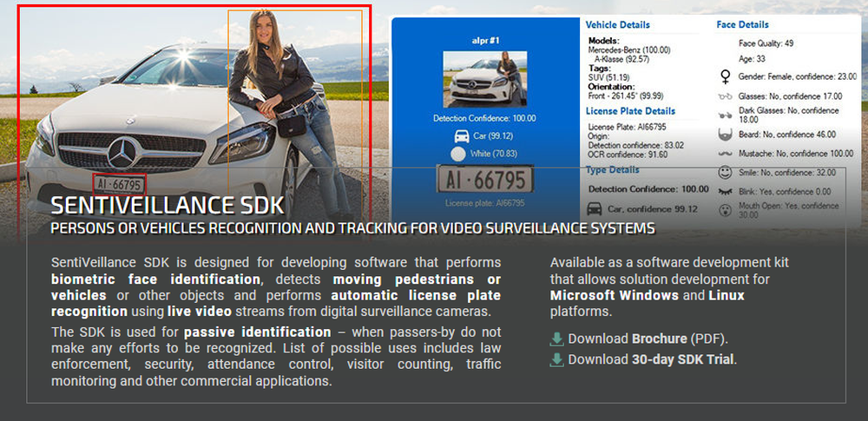Click the alpr #1 car thumbnail image
This screenshot has width=868, height=421.
[485, 79]
